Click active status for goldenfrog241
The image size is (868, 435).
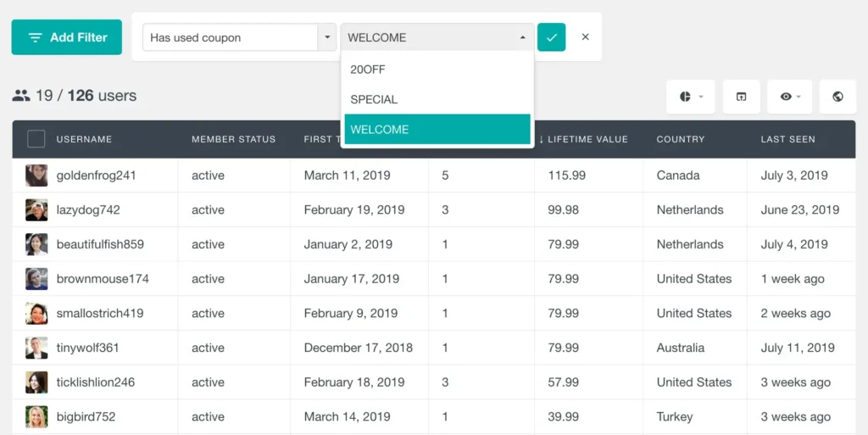pos(209,176)
